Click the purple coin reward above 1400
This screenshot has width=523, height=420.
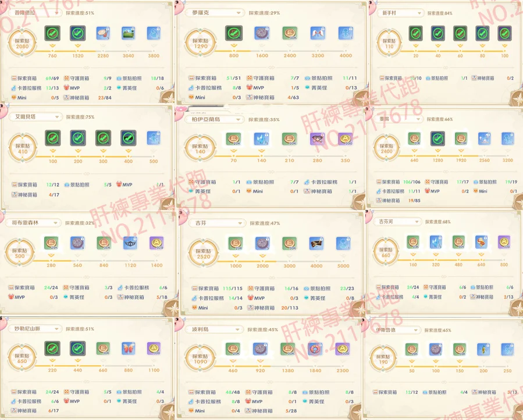tap(155, 243)
